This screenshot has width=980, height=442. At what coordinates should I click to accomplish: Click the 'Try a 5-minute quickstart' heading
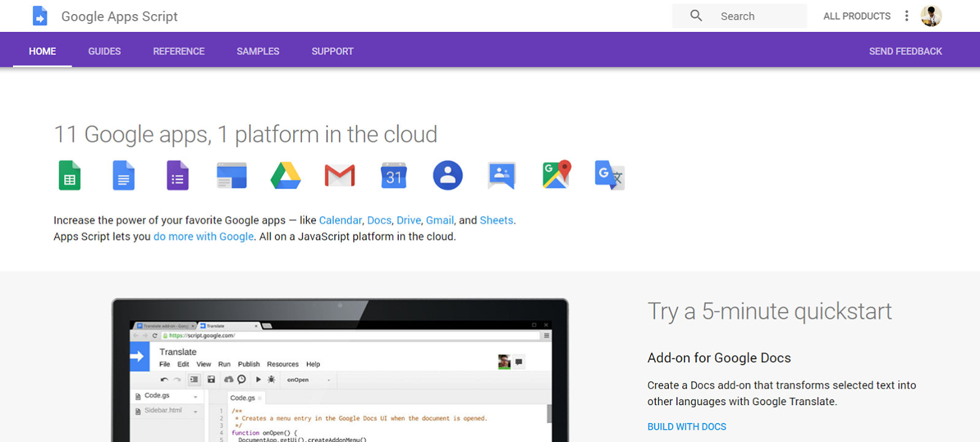pos(770,312)
